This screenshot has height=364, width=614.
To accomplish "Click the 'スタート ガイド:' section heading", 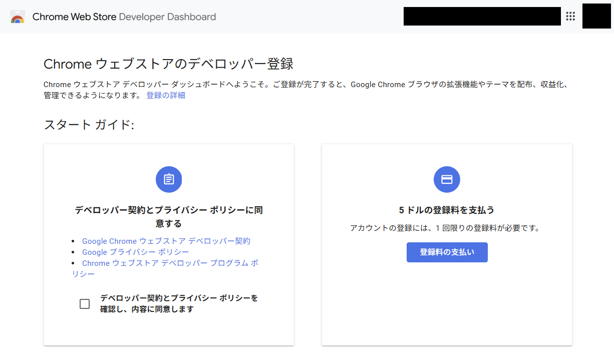I will click(x=89, y=125).
